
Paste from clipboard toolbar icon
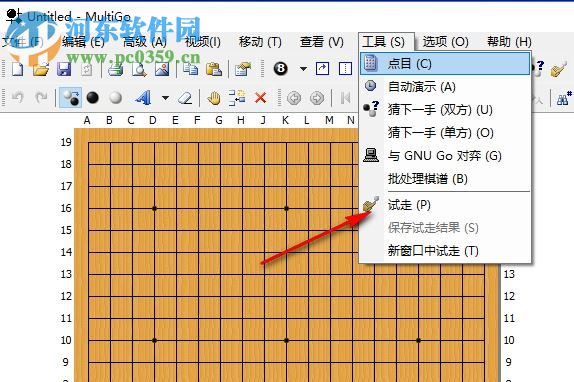tap(214, 69)
